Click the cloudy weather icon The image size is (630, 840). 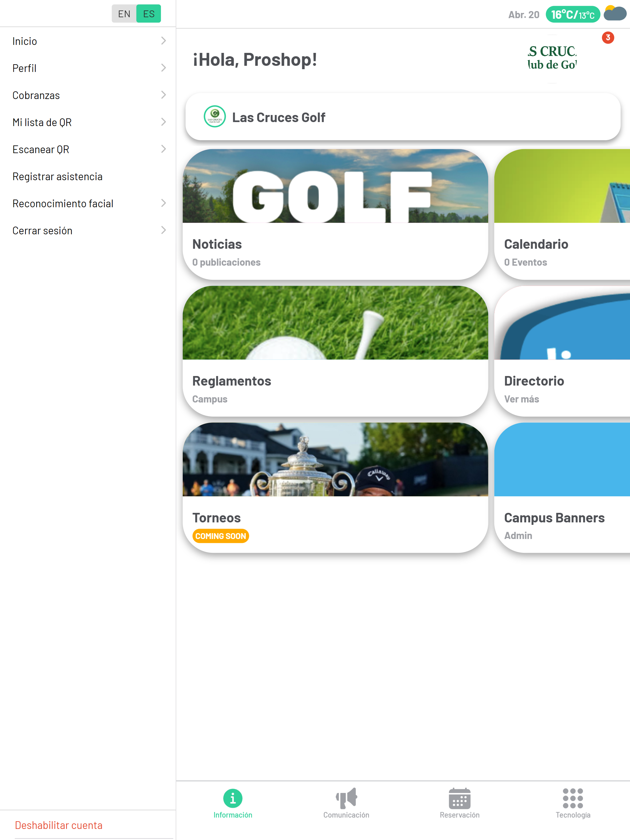click(615, 13)
